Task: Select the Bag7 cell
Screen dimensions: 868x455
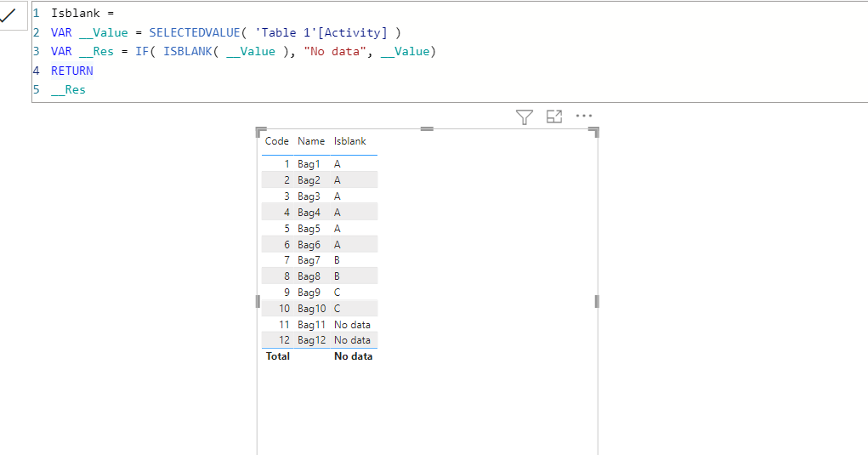Action: (309, 260)
